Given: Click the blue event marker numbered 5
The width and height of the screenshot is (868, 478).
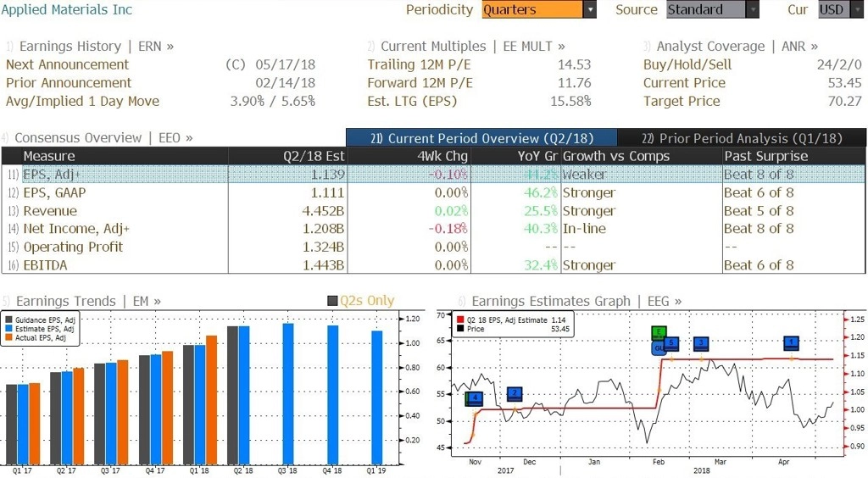Looking at the screenshot, I should [671, 343].
